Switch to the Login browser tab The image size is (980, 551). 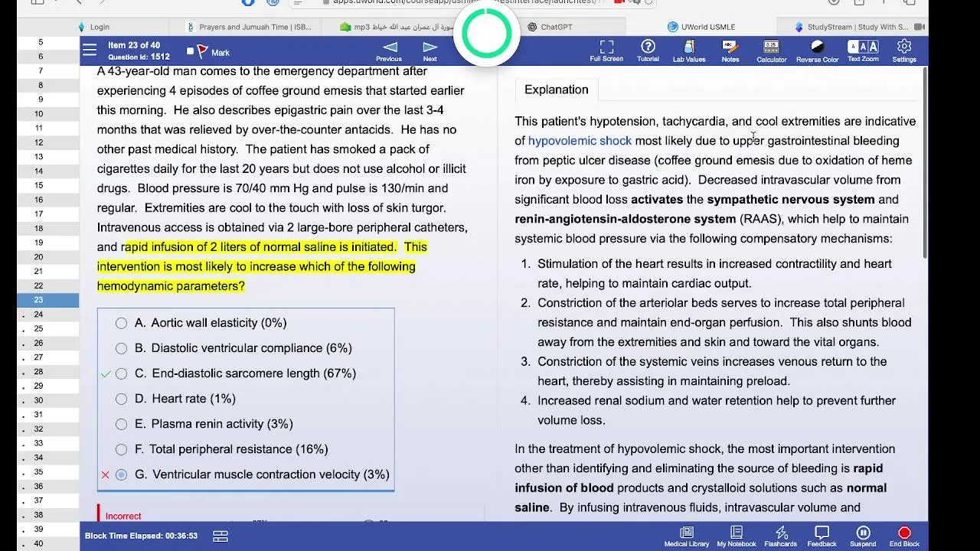[x=100, y=27]
